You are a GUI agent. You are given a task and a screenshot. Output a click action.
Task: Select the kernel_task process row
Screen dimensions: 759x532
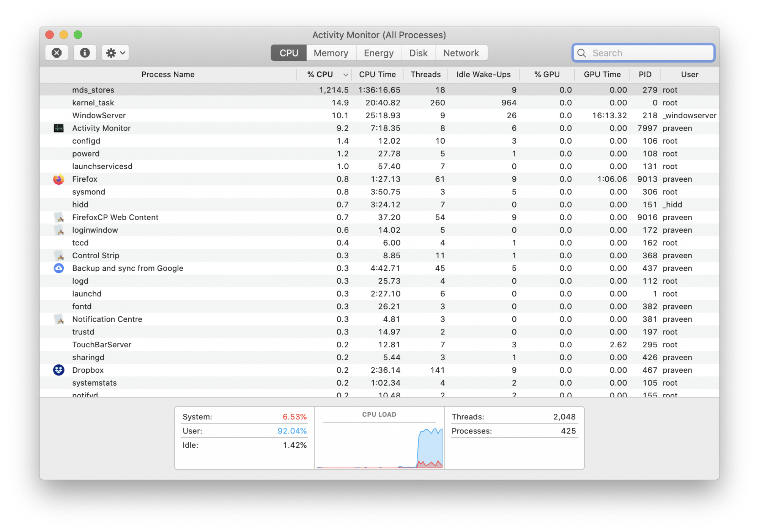pos(190,103)
